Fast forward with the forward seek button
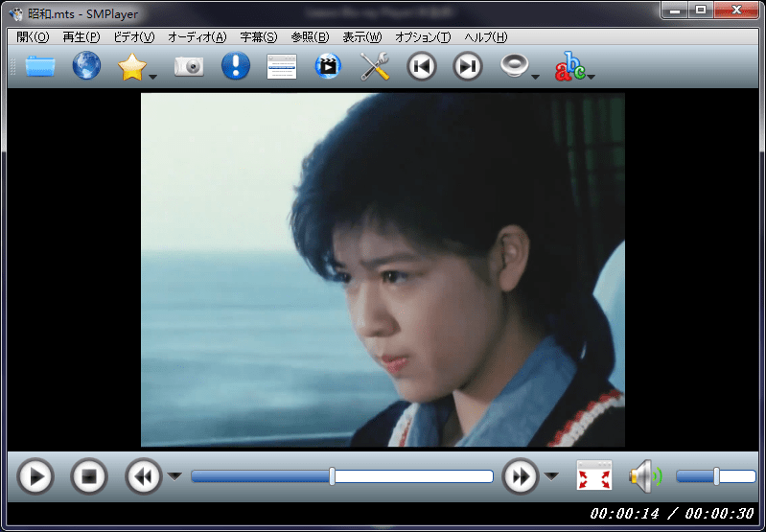 (520, 476)
